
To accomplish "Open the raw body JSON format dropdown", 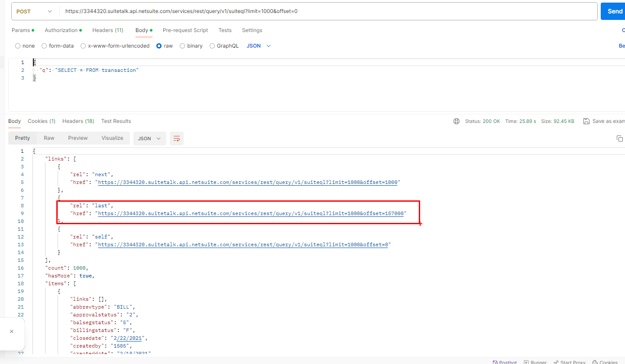I will (x=259, y=46).
